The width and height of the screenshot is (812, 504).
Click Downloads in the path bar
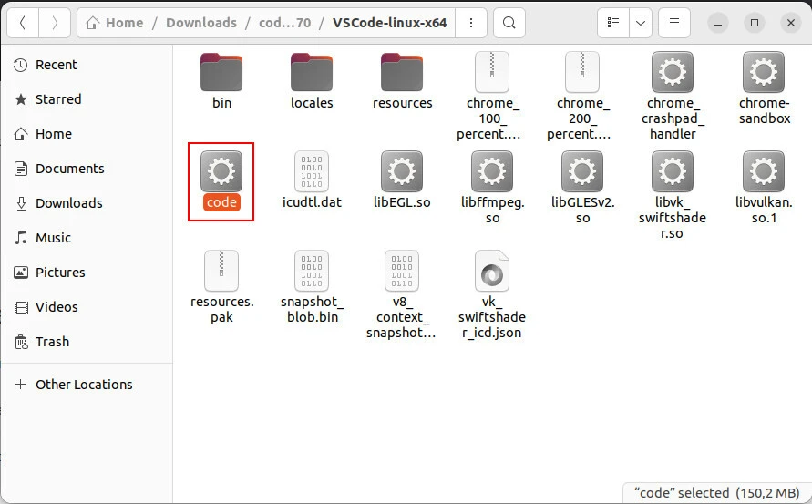[200, 23]
